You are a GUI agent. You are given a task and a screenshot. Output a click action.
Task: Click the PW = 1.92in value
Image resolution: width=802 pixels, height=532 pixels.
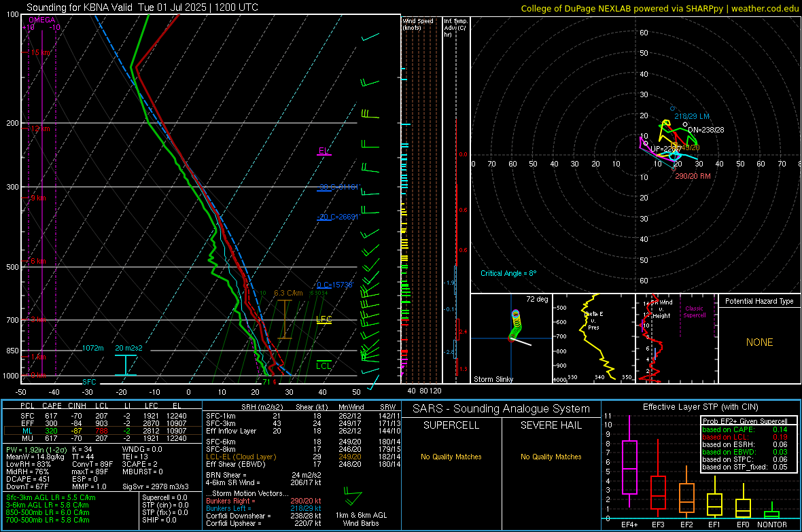click(35, 450)
